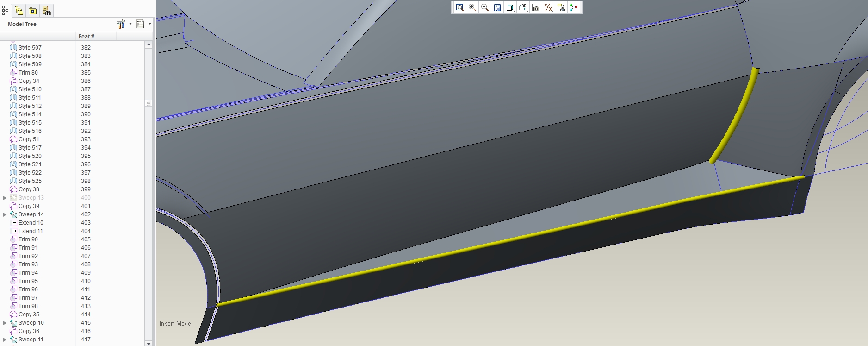Expand the Sweep 14 feature
Image resolution: width=868 pixels, height=346 pixels.
(5, 214)
